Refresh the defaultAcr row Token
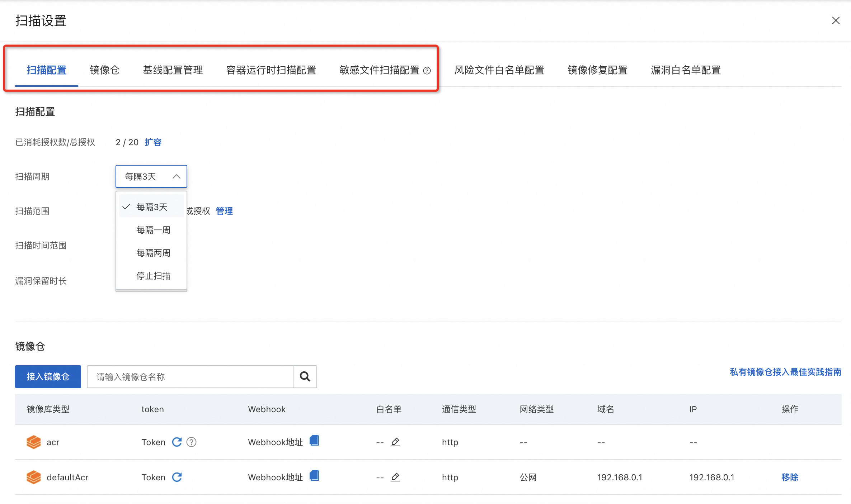The height and width of the screenshot is (504, 851). tap(177, 477)
